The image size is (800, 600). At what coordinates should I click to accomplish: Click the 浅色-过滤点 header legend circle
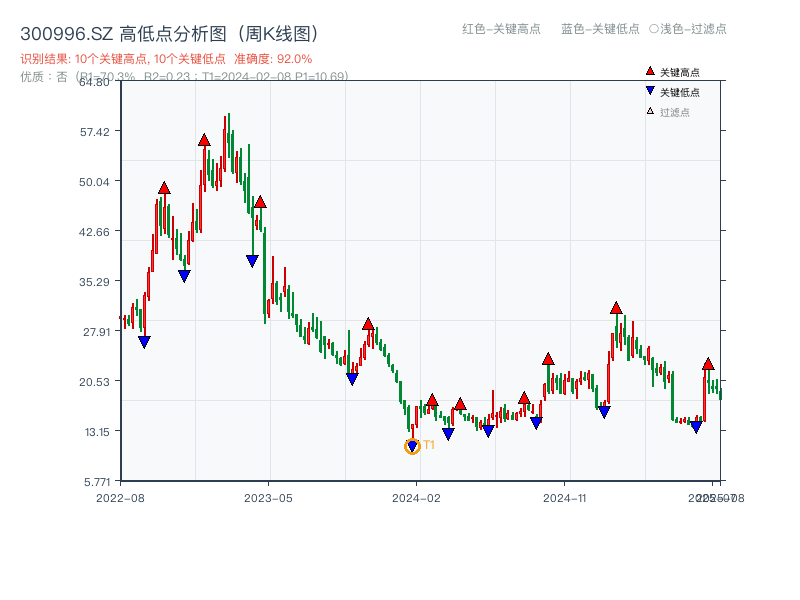[654, 29]
